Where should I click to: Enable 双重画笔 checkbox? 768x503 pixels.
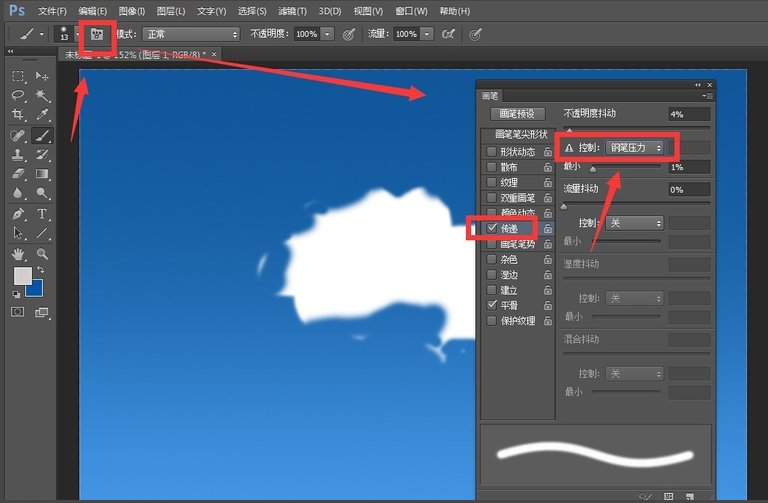pos(491,198)
